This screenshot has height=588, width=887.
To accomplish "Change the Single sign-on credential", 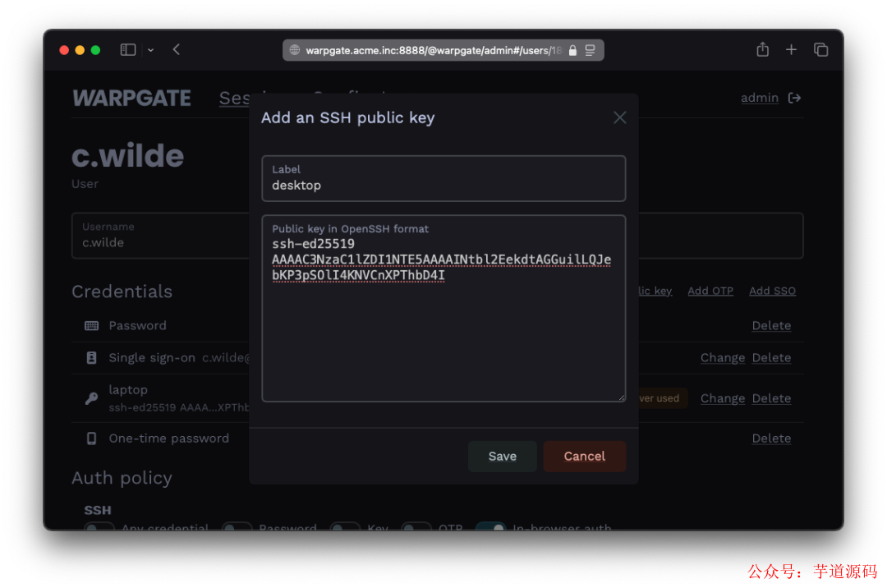I will click(723, 358).
